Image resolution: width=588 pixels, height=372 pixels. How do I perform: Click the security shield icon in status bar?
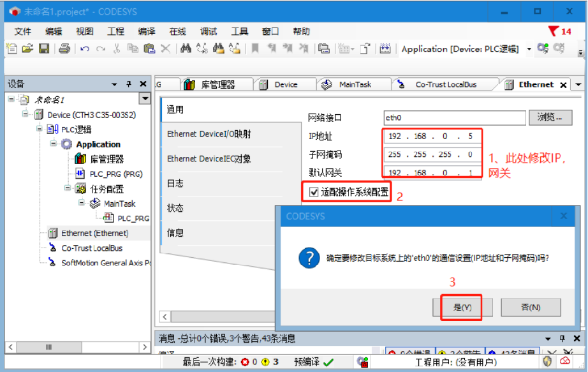(x=547, y=362)
